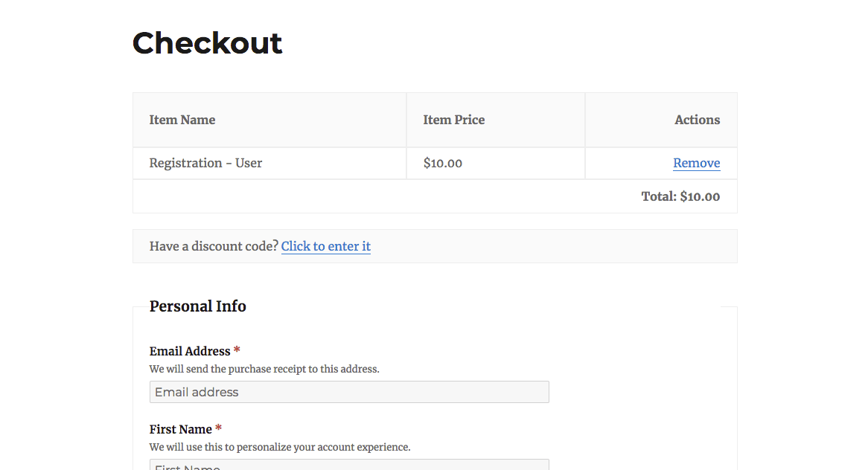This screenshot has width=868, height=470.
Task: Click the Checkout page heading
Action: pyautogui.click(x=207, y=43)
